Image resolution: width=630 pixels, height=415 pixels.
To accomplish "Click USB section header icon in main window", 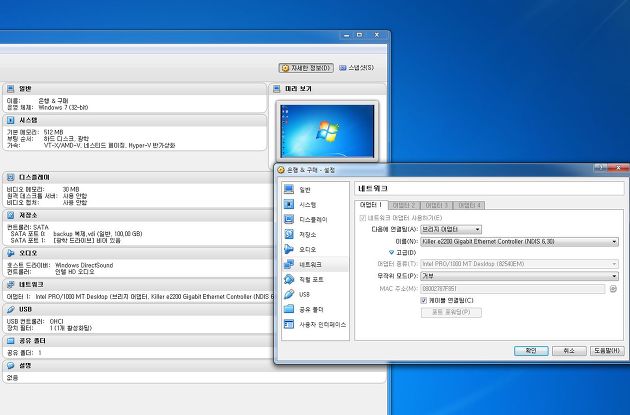I will (x=10, y=309).
